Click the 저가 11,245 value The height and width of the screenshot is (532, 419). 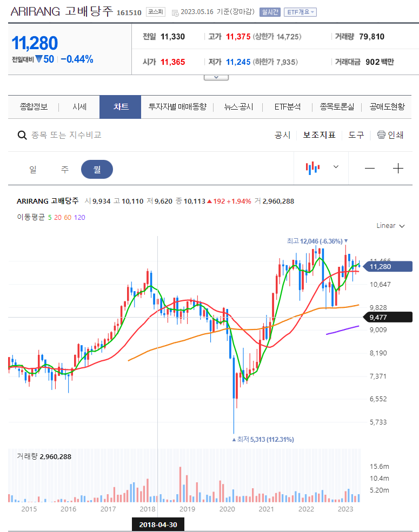coord(238,62)
